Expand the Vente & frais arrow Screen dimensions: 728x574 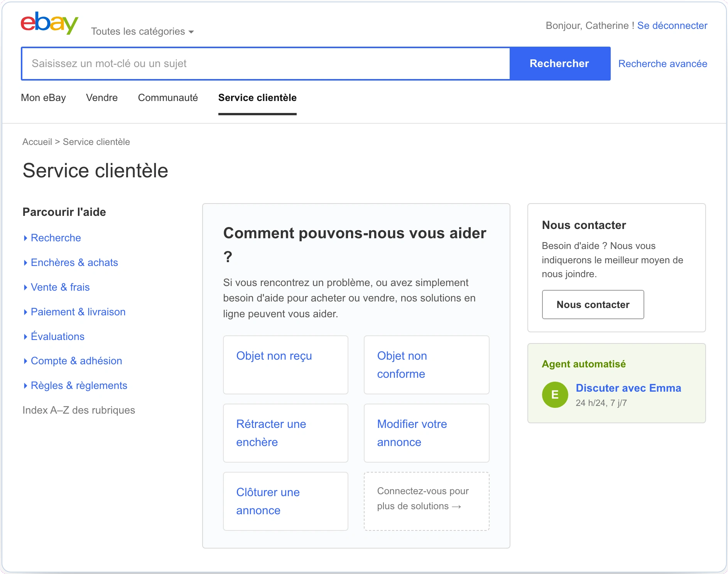coord(25,288)
